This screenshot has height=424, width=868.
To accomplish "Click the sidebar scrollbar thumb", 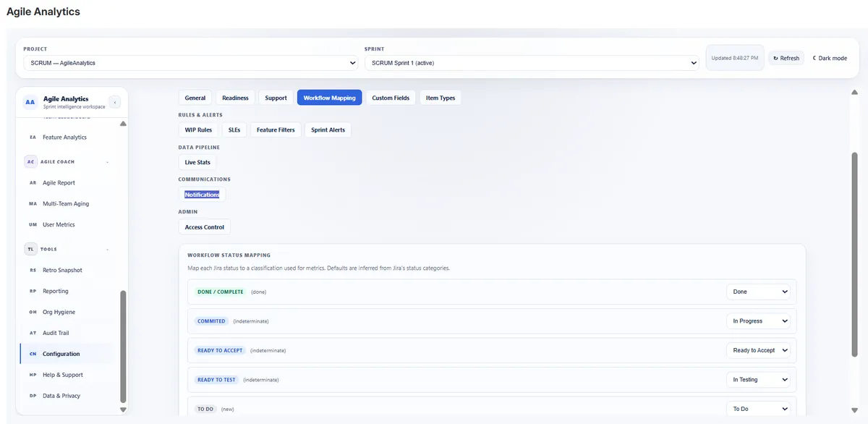I will 123,347.
